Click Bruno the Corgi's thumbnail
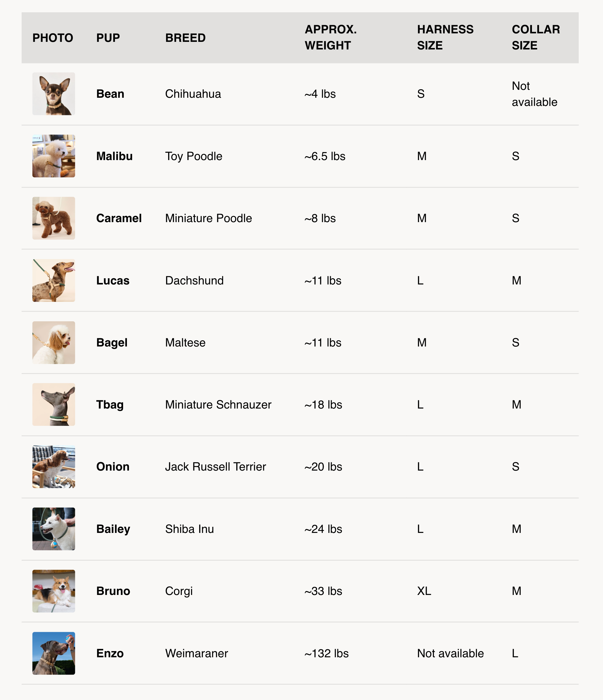The height and width of the screenshot is (700, 603). pos(54,591)
